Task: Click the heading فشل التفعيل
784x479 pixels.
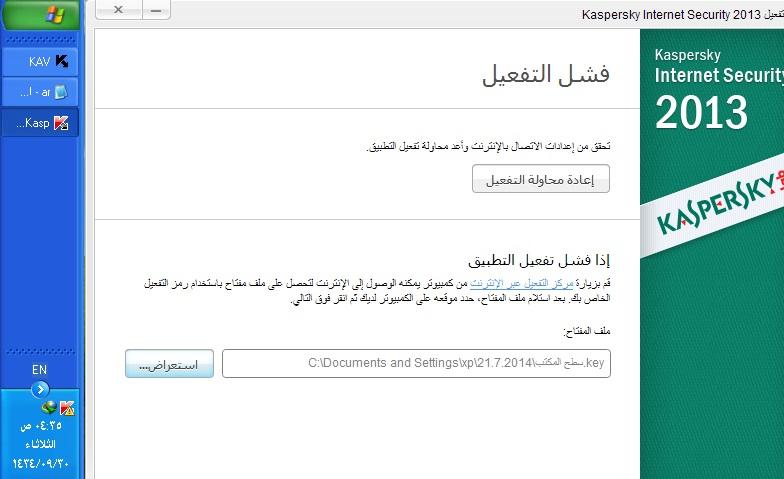Action: 546,74
